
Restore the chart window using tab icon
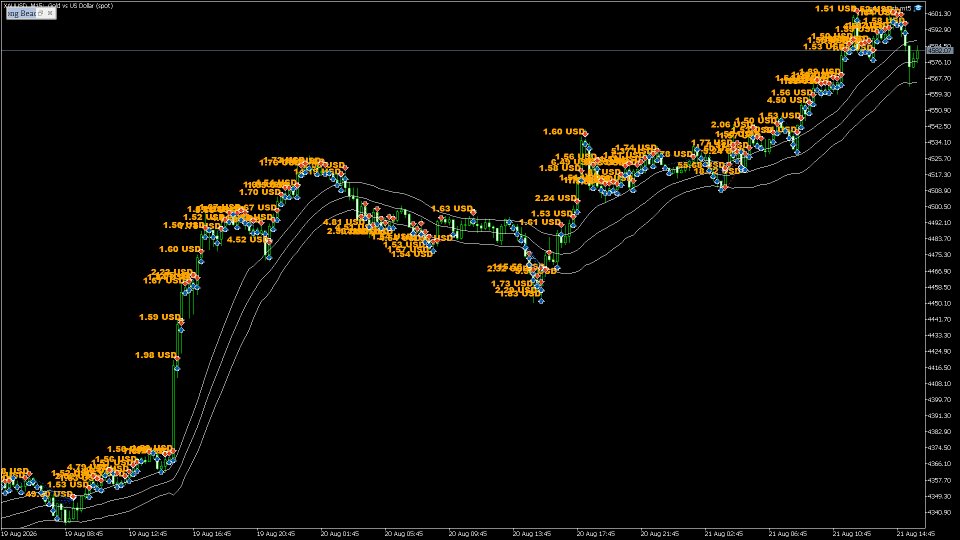[x=41, y=13]
